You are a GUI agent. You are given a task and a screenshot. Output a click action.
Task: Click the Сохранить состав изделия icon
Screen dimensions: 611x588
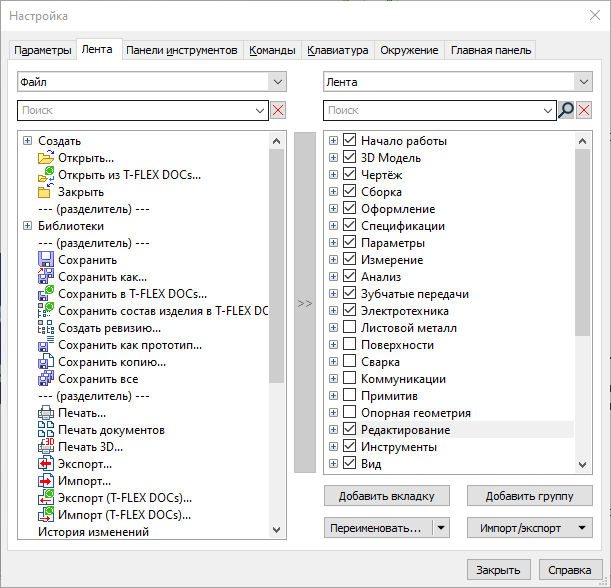pos(46,311)
